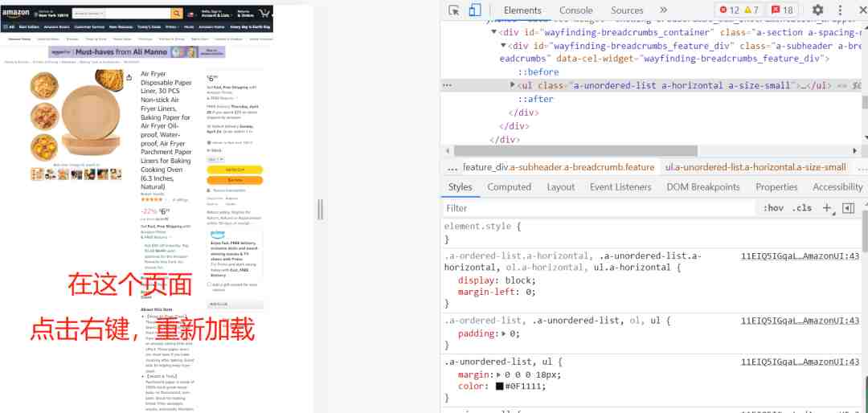Screen dimensions: 868x413
Task: Open the Layout pane tab
Action: [560, 187]
